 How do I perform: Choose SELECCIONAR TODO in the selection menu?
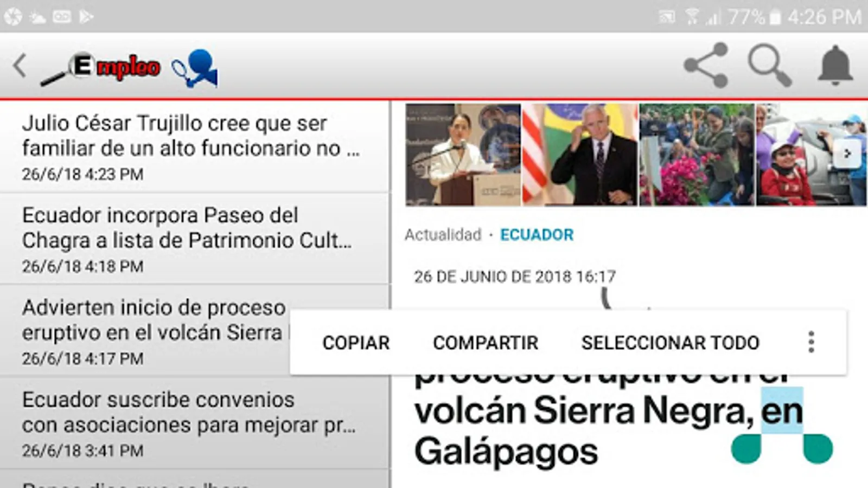(671, 343)
